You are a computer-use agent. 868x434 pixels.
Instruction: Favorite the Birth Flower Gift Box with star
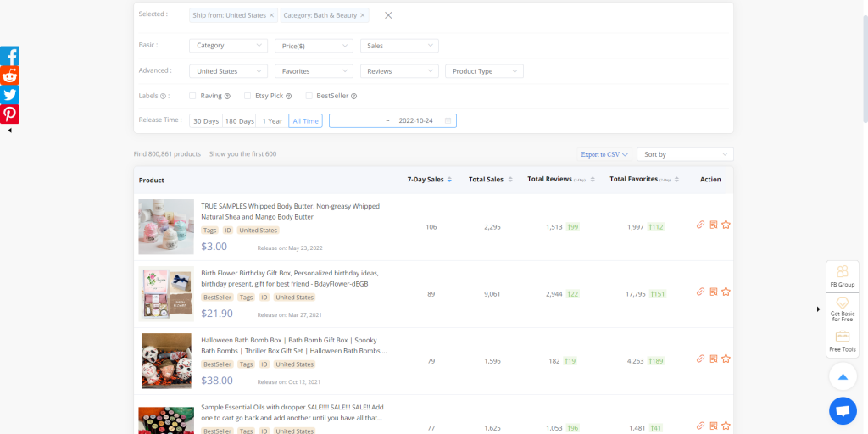pyautogui.click(x=726, y=292)
